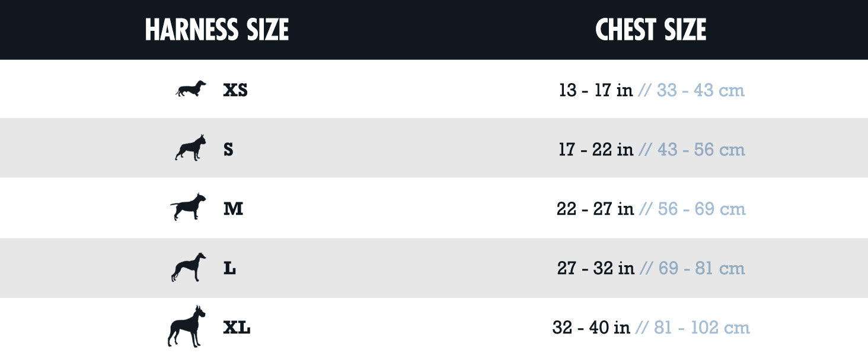Click the bull terrier icon for M
The width and height of the screenshot is (868, 356).
coord(189,207)
